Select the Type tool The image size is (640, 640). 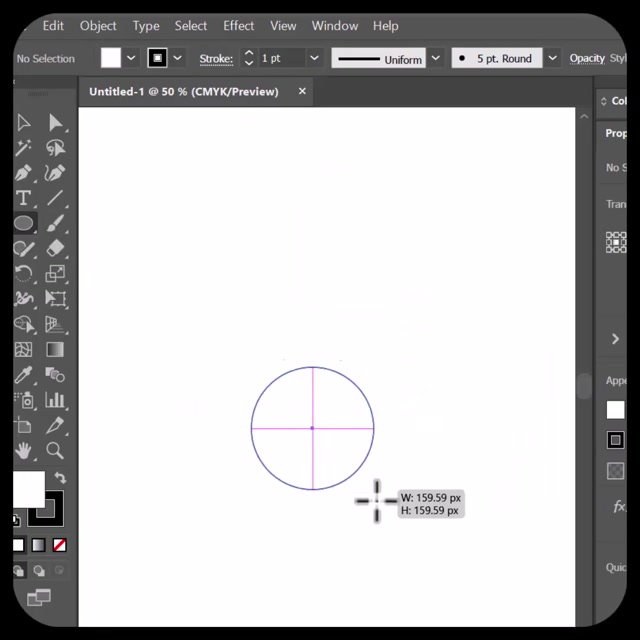tap(23, 198)
